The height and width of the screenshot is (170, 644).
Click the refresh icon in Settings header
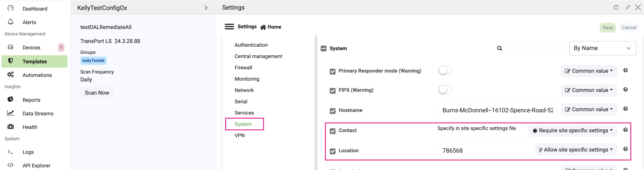click(x=616, y=8)
